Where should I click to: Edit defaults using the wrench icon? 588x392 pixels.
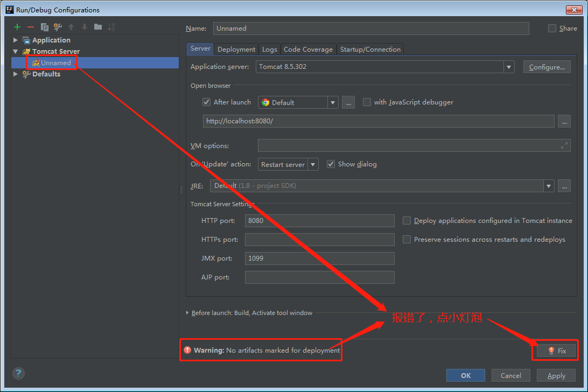(58, 27)
